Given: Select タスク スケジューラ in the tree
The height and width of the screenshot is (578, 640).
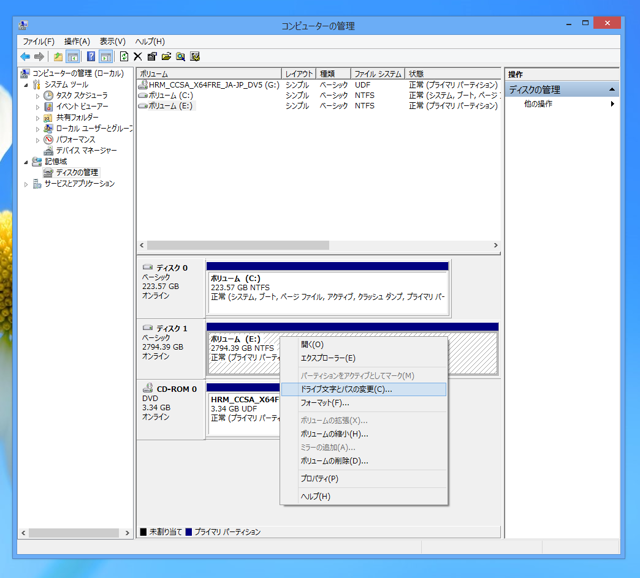Looking at the screenshot, I should coord(82,96).
